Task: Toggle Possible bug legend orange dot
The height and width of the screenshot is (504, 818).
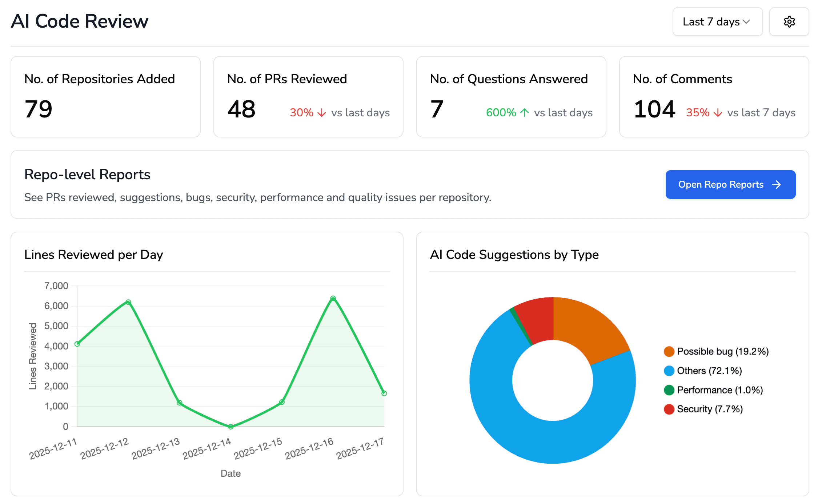Action: coord(669,352)
